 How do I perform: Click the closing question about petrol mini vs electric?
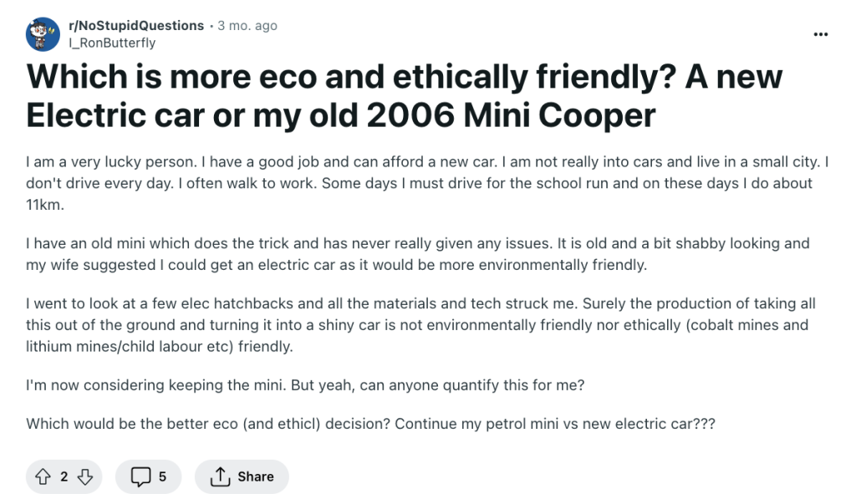point(370,423)
